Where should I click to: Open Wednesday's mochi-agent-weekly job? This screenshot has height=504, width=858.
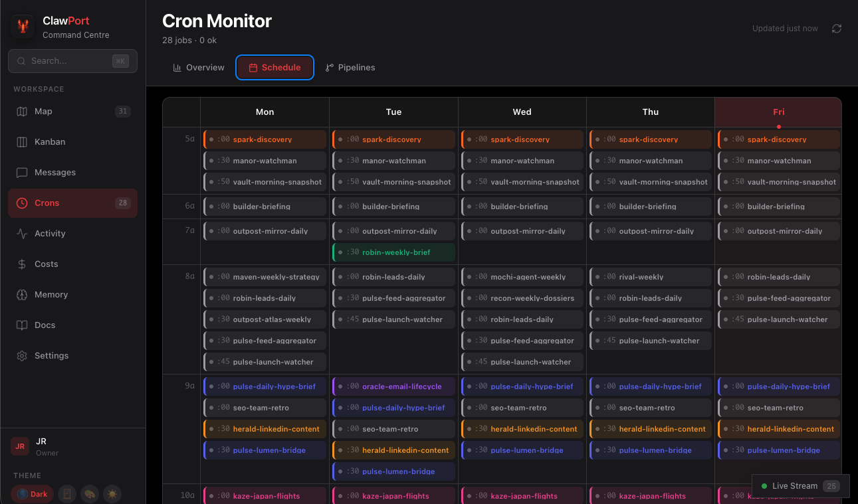coord(522,277)
